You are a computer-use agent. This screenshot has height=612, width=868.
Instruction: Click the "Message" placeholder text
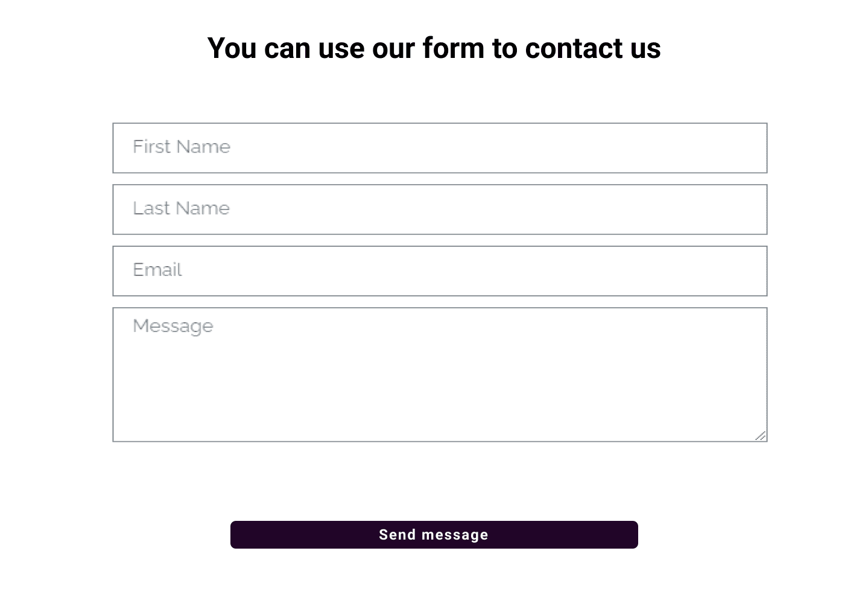(173, 326)
